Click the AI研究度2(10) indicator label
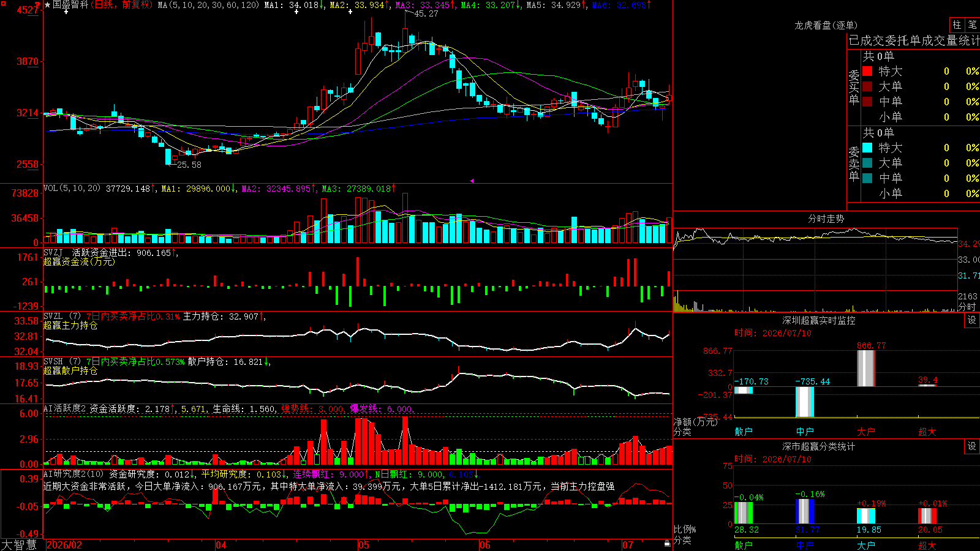 (73, 474)
